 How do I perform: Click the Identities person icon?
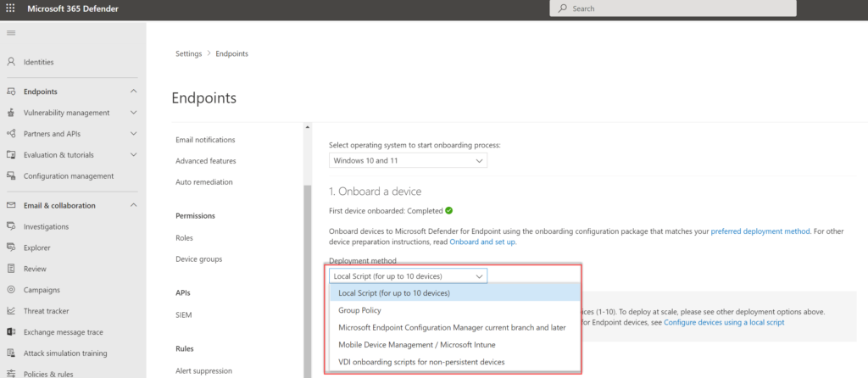[10, 62]
